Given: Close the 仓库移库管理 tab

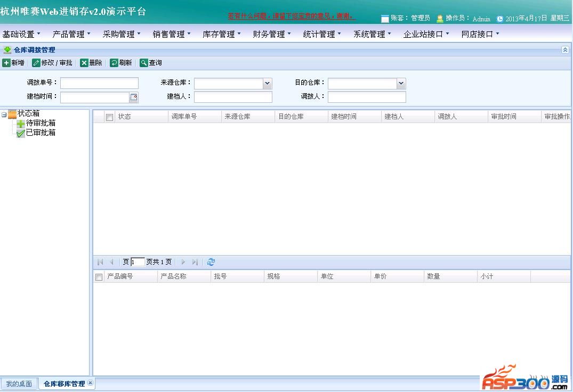Looking at the screenshot, I should [x=90, y=383].
